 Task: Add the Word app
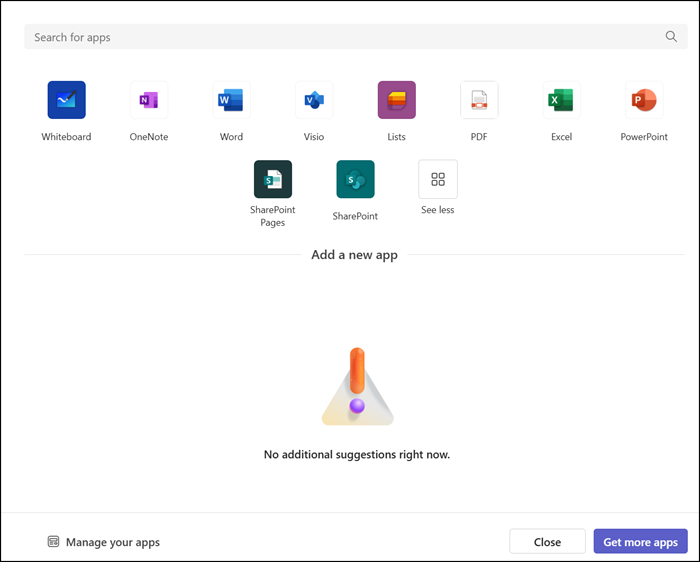(x=231, y=100)
